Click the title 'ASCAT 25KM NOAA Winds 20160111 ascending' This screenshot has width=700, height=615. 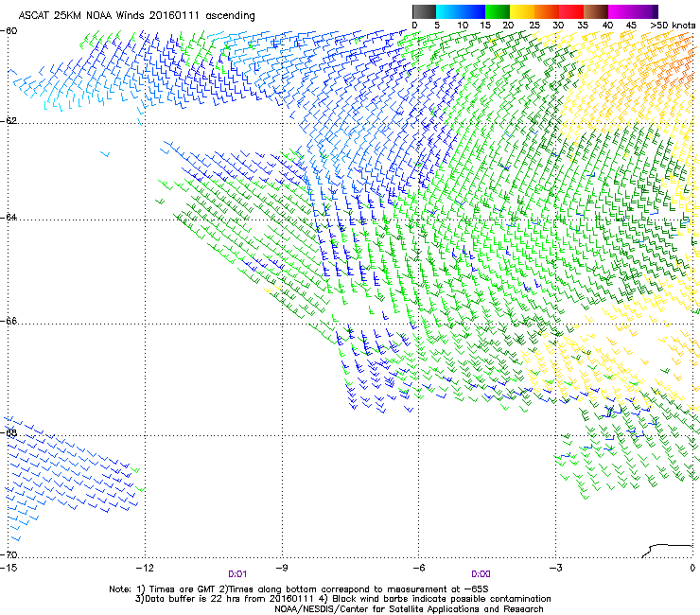[x=136, y=15]
